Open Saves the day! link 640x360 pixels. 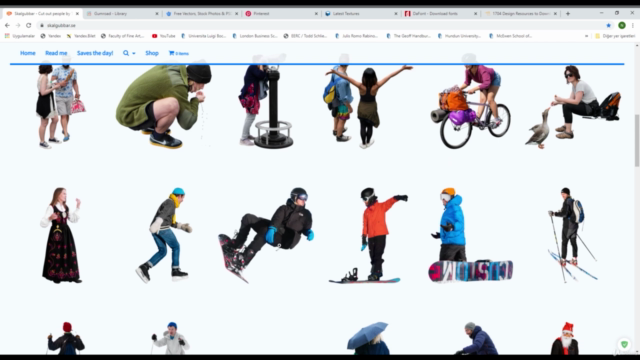pyautogui.click(x=95, y=53)
